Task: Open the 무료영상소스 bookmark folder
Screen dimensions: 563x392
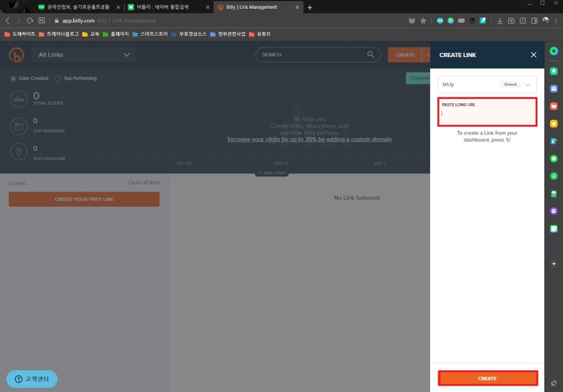Action: coord(189,34)
